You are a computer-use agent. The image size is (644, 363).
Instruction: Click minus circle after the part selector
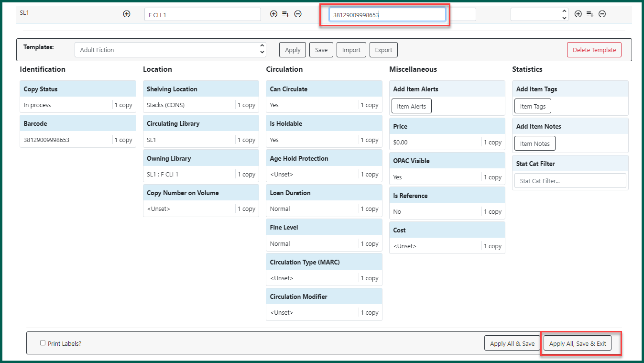pos(602,14)
